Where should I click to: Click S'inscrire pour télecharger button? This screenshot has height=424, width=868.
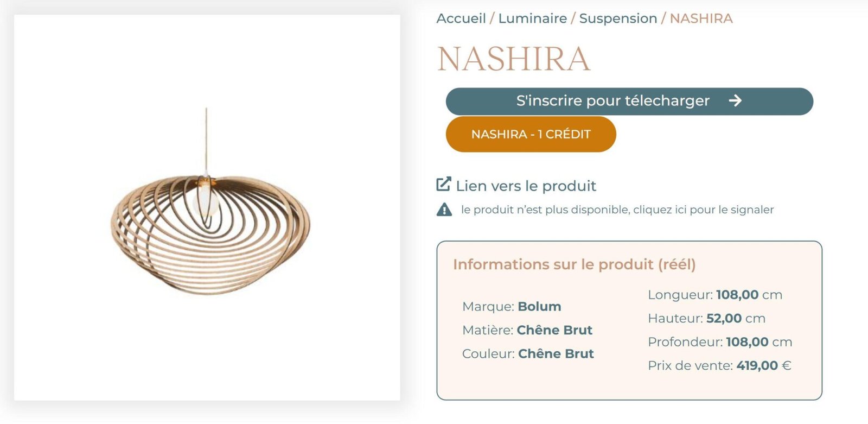point(629,102)
